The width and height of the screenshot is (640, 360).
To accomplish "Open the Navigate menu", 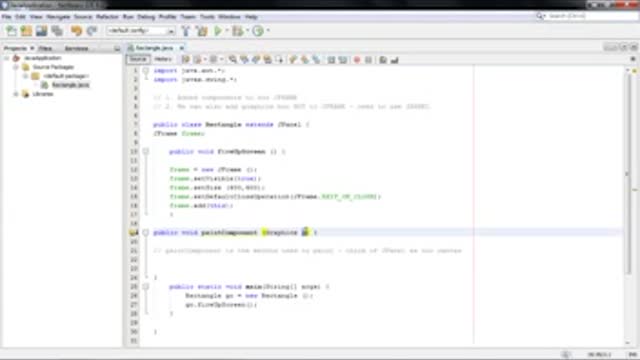I will point(58,17).
